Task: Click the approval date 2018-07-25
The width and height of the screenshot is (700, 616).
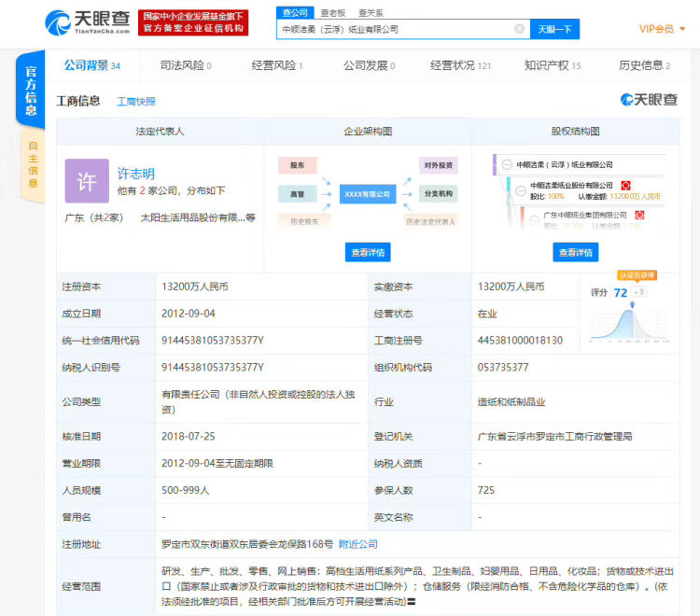Action: click(x=189, y=436)
